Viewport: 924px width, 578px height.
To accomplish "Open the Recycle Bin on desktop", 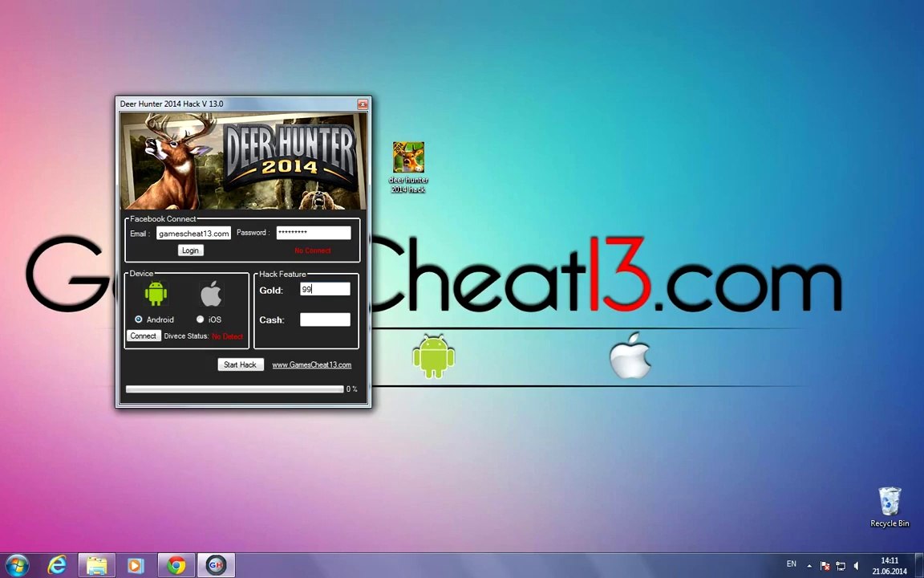I will [x=890, y=507].
